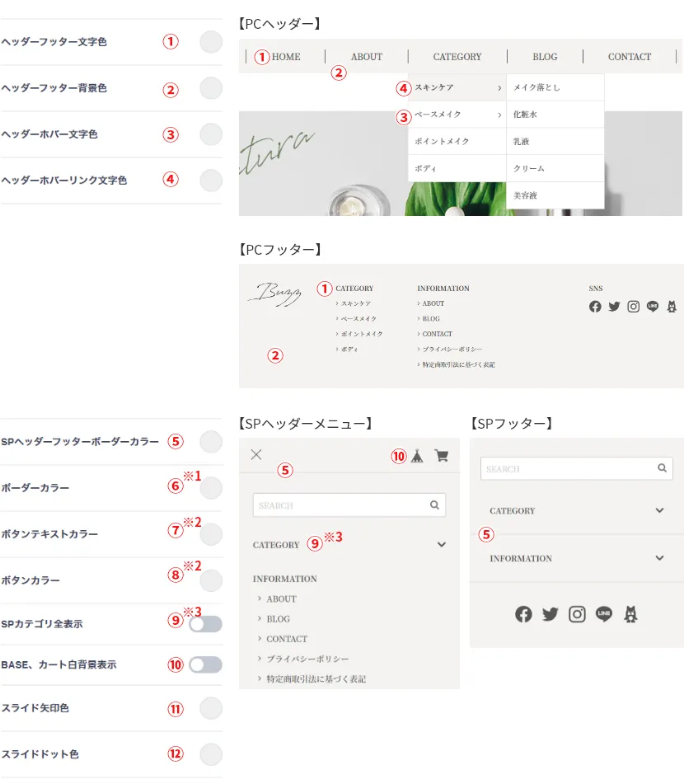The width and height of the screenshot is (684, 784).
Task: Click the Twitter bird icon in PC footer
Action: tap(614, 307)
